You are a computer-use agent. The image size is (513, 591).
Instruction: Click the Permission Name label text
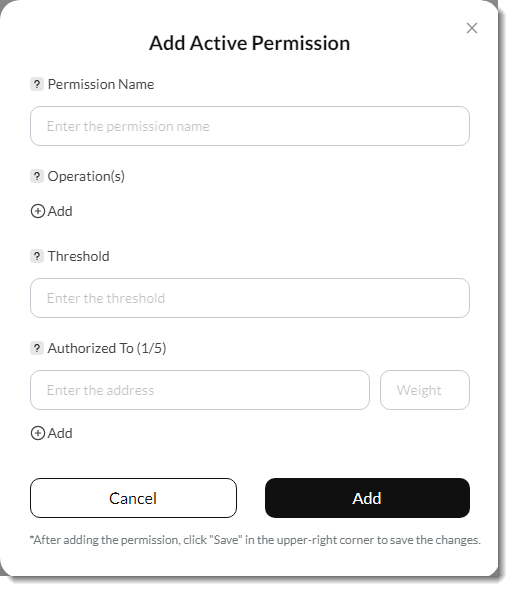(x=101, y=84)
